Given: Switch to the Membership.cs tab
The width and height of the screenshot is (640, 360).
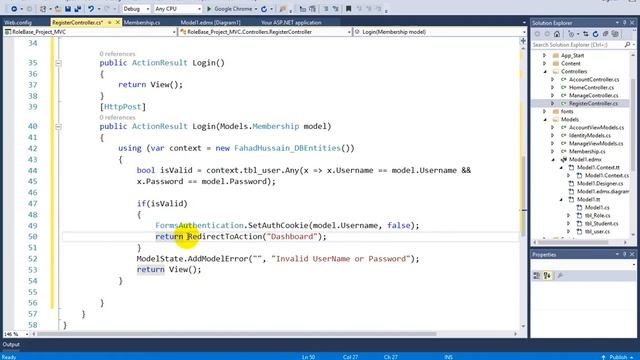Looking at the screenshot, I should [142, 22].
